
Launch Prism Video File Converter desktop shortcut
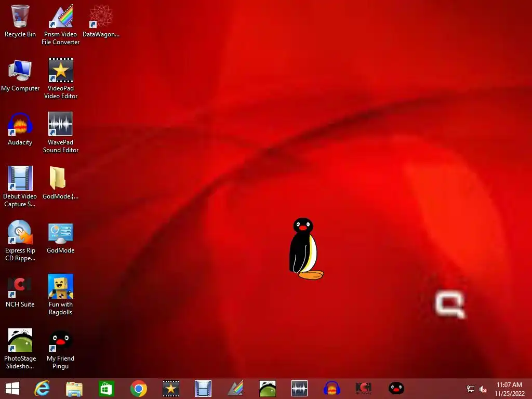(60, 24)
